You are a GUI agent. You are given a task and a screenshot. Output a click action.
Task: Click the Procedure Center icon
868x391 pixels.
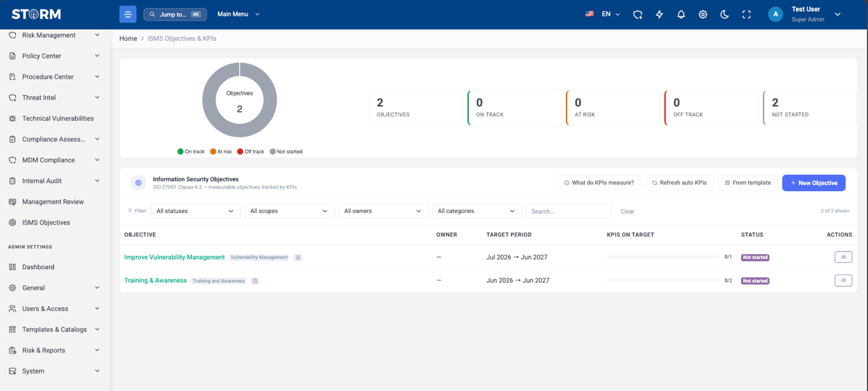coord(13,77)
